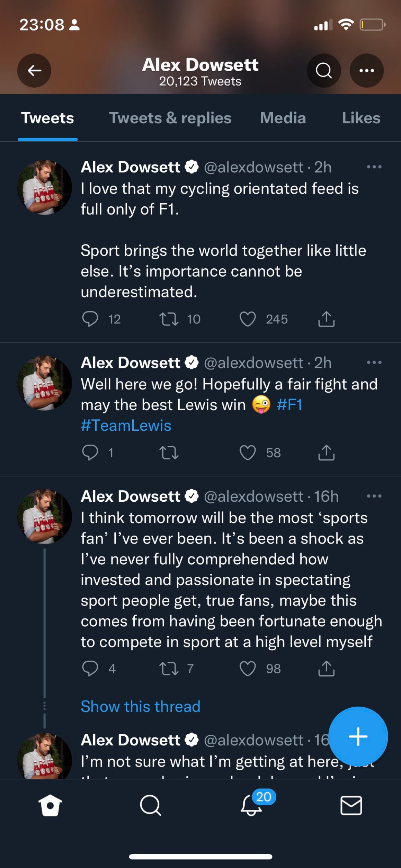The image size is (401, 868).
Task: Open search on Alex Dowsett's profile
Action: coord(324,71)
